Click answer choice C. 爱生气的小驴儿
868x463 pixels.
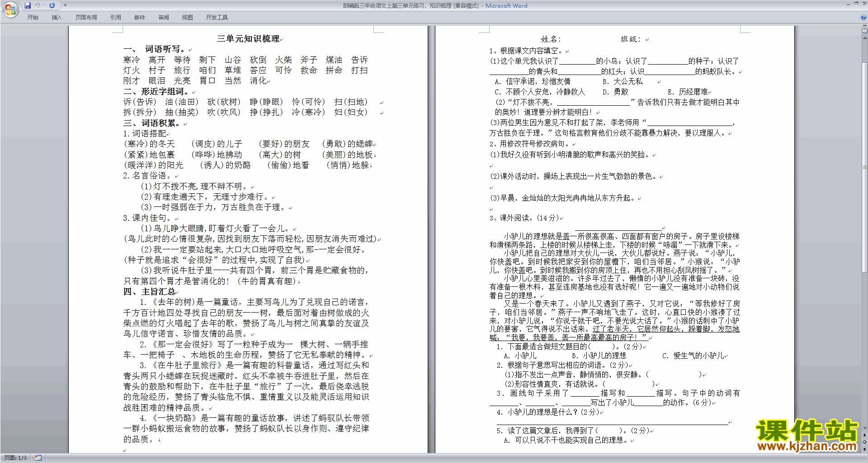coord(693,355)
